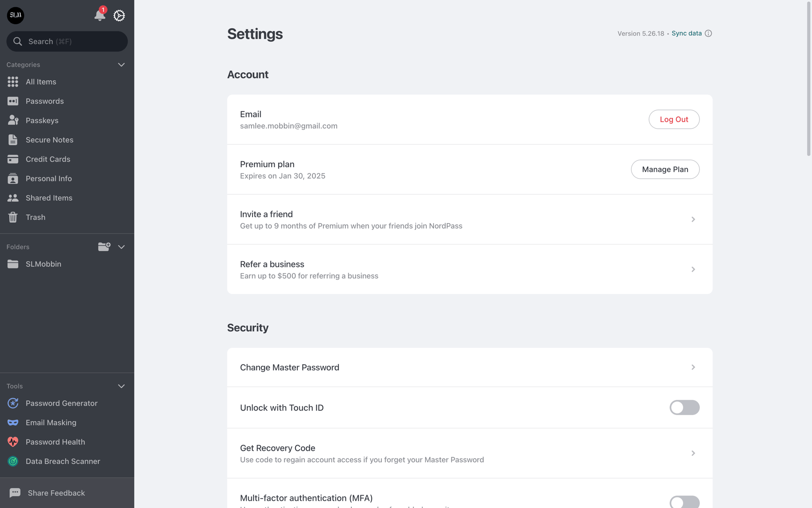Click Expires on Jan 30, 2025 text
This screenshot has width=812, height=508.
coord(283,176)
